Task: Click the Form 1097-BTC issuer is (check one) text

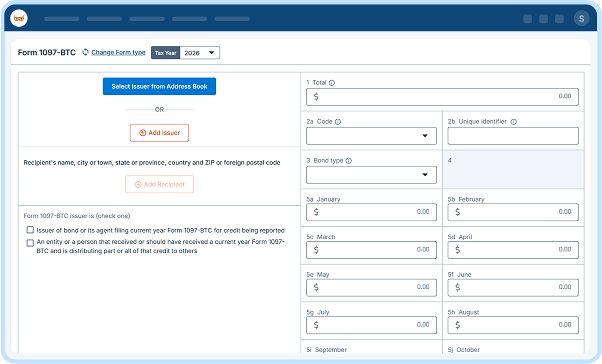Action: click(77, 216)
